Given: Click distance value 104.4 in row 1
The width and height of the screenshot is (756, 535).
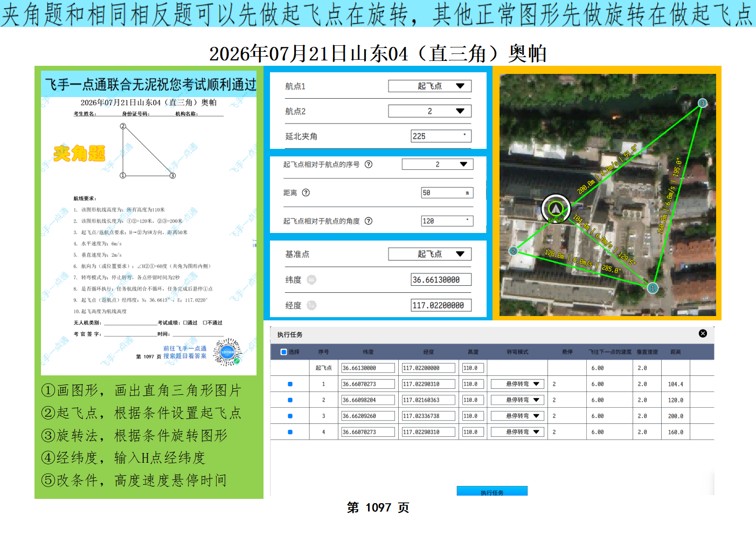Looking at the screenshot, I should (675, 384).
